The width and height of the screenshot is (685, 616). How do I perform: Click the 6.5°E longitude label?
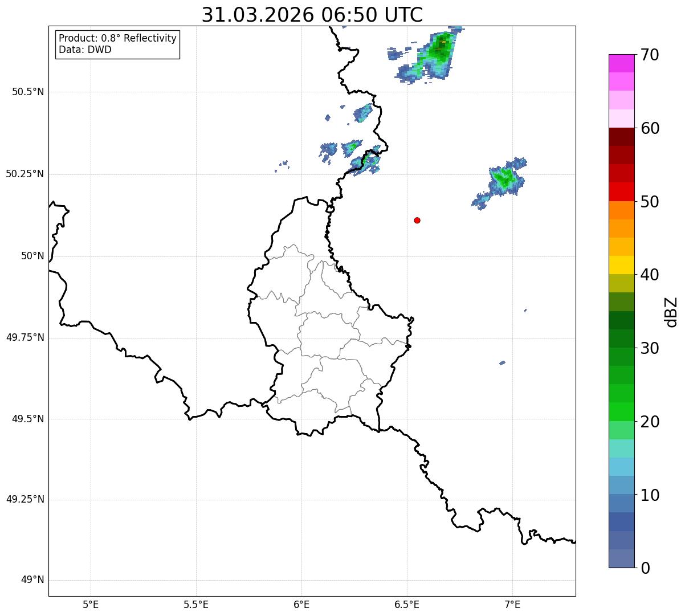tap(407, 603)
